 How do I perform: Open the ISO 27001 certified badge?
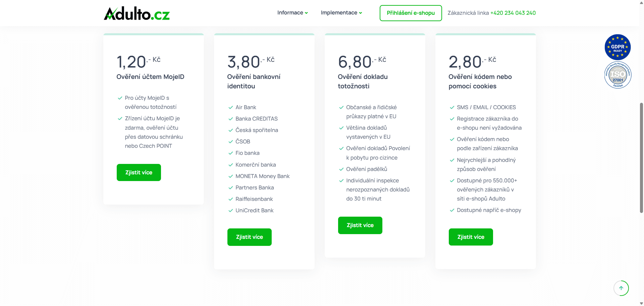(618, 75)
